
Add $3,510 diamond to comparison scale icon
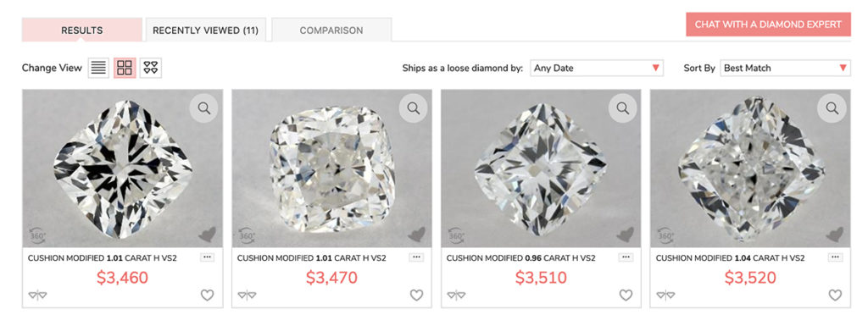pyautogui.click(x=456, y=296)
